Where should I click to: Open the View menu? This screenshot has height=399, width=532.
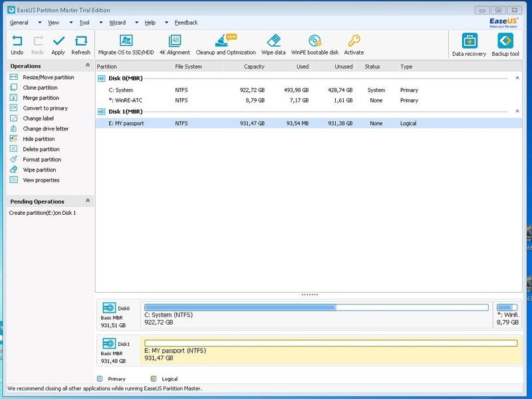tap(53, 23)
